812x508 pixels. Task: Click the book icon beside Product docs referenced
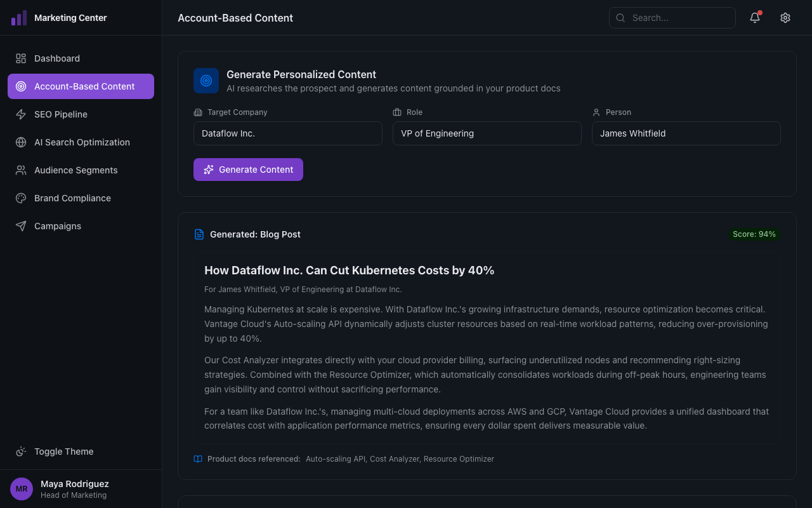click(x=197, y=458)
